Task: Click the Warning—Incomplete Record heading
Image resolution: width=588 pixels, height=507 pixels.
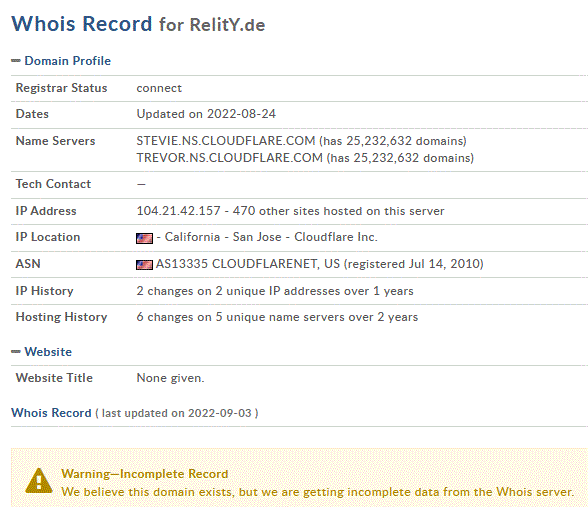Action: tap(145, 474)
